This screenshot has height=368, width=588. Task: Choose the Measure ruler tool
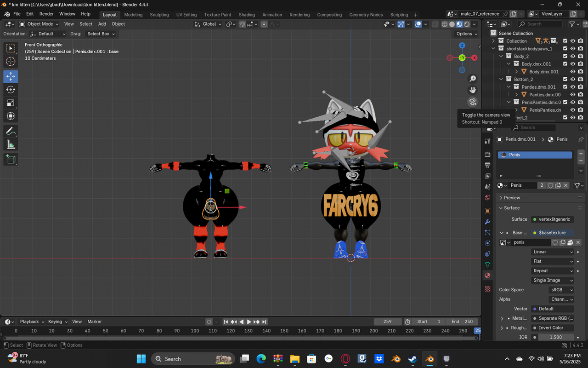coord(11,145)
